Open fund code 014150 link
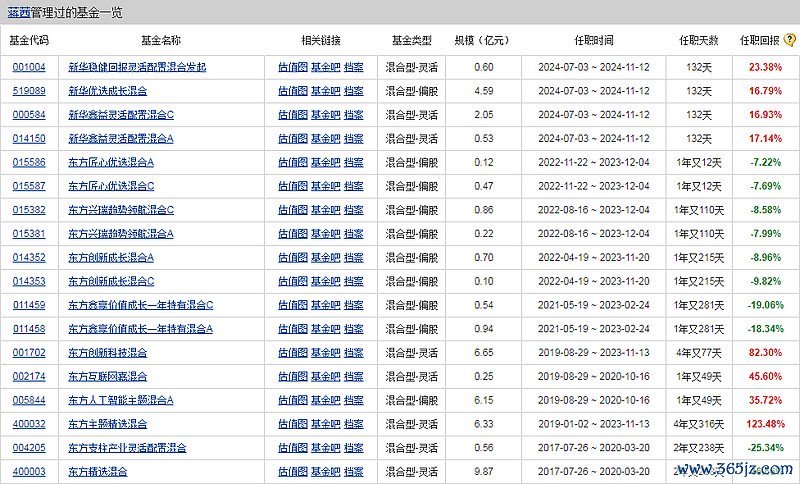The image size is (800, 484). [29, 138]
